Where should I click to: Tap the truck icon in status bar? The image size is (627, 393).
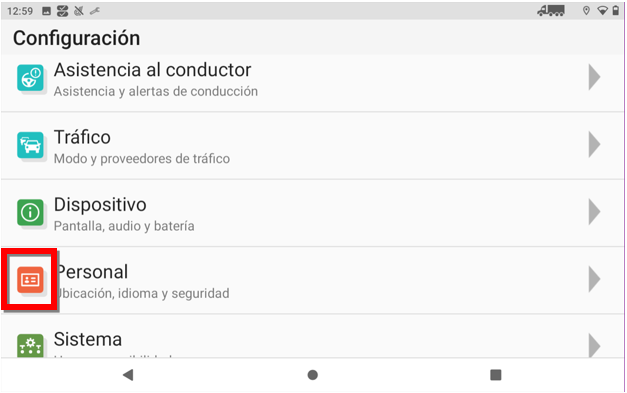tap(551, 11)
